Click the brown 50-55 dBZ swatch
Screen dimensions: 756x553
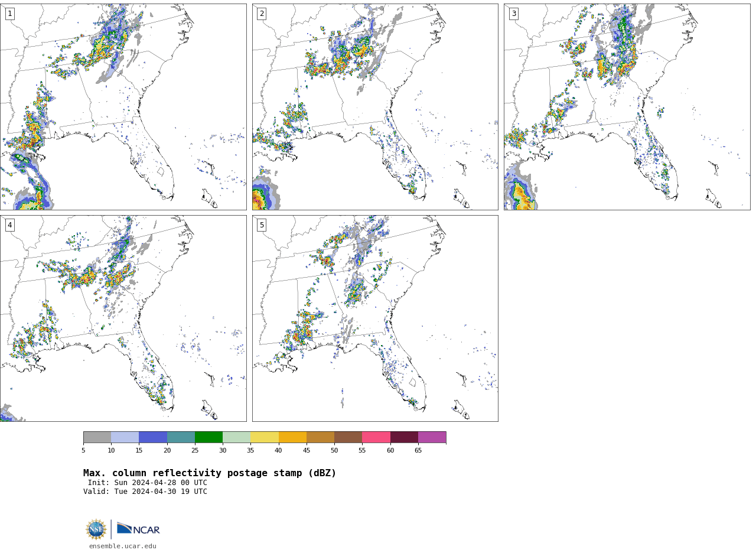pos(348,437)
